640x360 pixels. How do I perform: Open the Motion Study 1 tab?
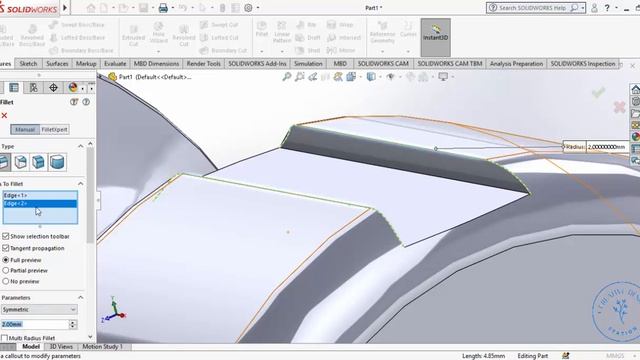102,347
